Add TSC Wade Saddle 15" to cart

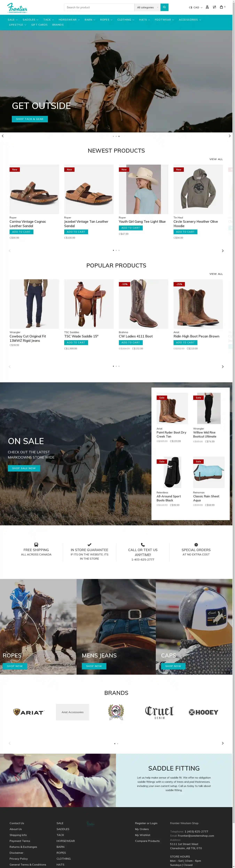pos(76,342)
